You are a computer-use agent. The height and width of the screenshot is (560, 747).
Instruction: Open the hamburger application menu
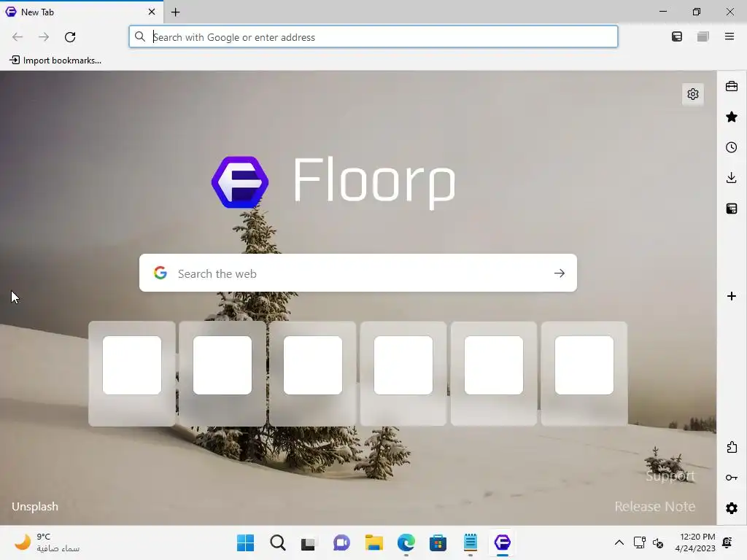729,36
